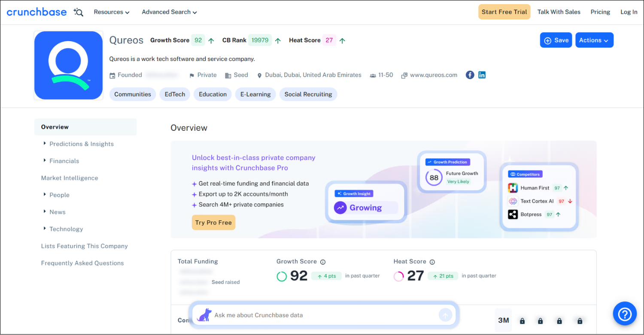644x335 pixels.
Task: Click the EdTech category tag
Action: (175, 94)
